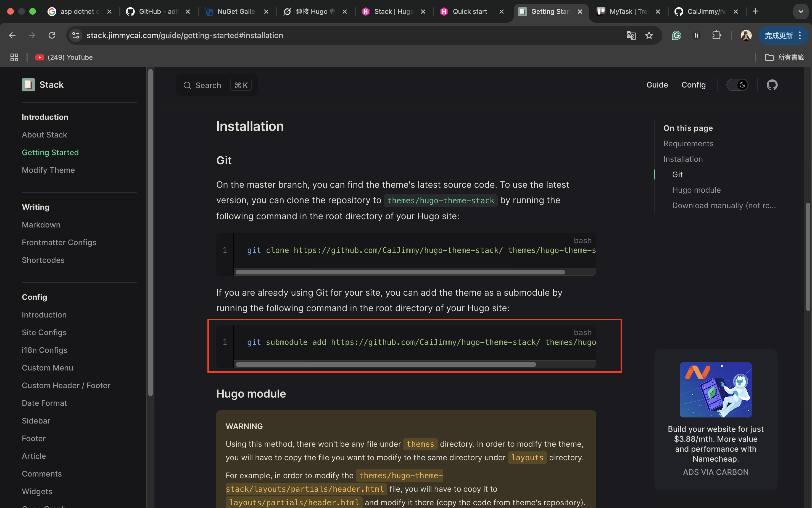The image size is (812, 508).
Task: Open the Guide nav menu
Action: click(x=657, y=85)
